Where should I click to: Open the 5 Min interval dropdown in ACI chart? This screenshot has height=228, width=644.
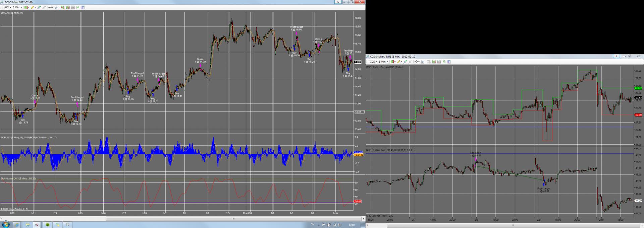17,7
